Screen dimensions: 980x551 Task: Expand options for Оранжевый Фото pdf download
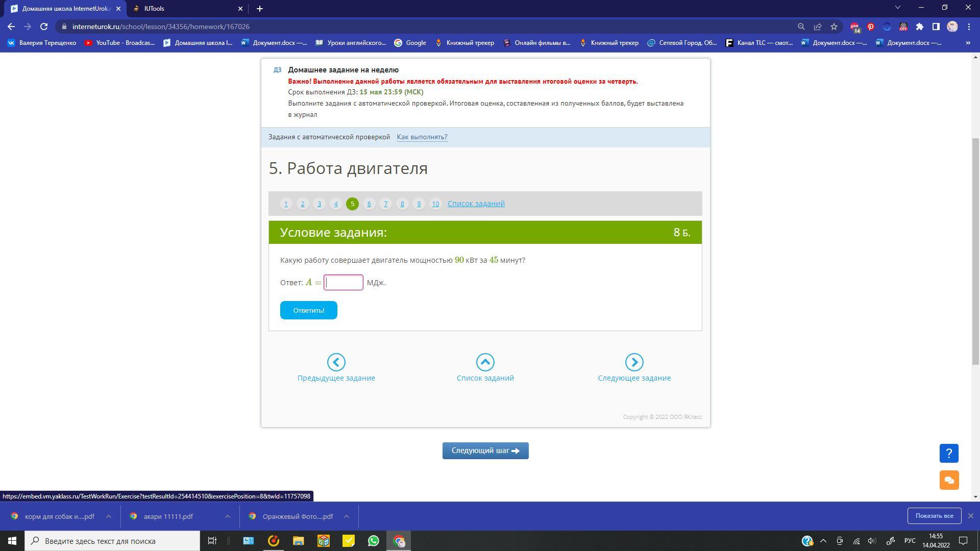pyautogui.click(x=346, y=516)
